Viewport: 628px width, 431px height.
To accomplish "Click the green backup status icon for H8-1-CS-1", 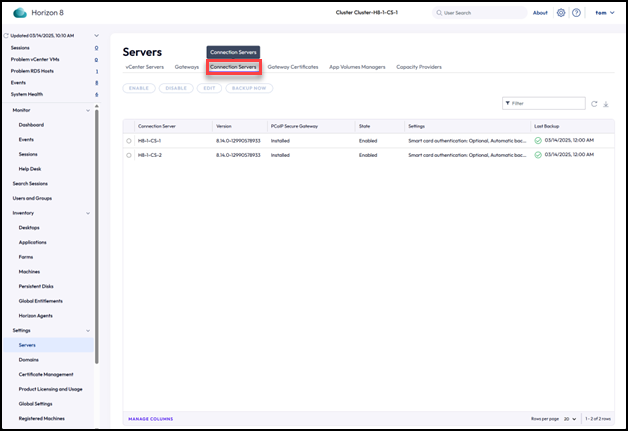I will (x=538, y=141).
